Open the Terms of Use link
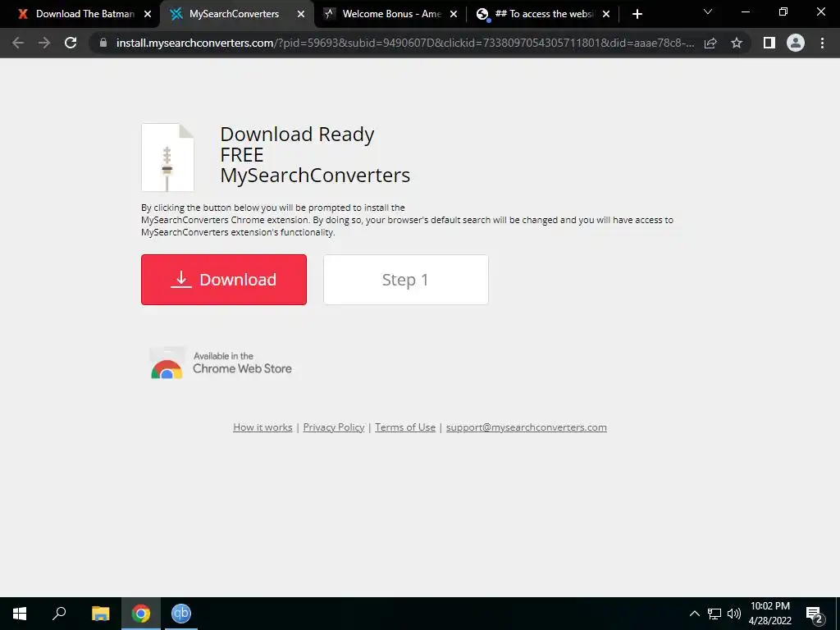This screenshot has width=840, height=630. click(405, 427)
